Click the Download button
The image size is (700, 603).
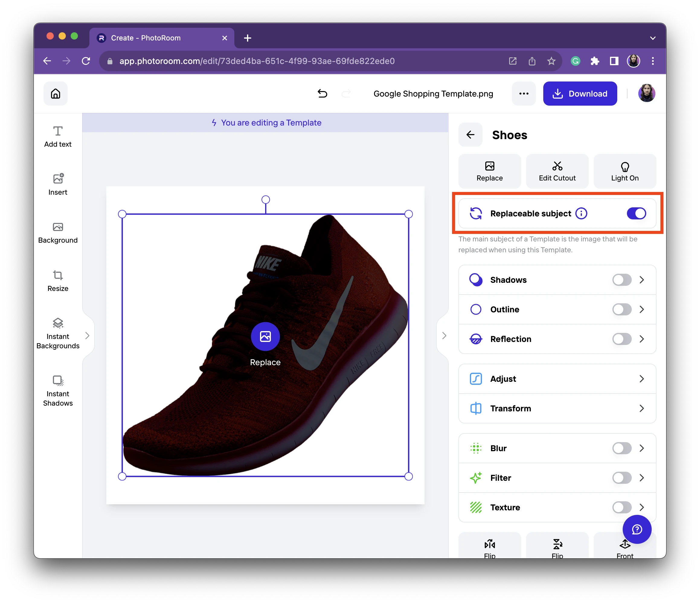tap(580, 94)
